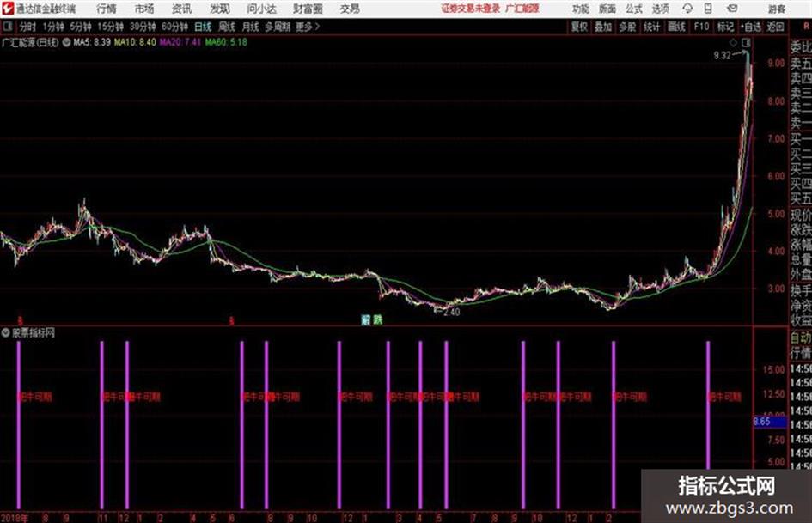812x523 pixels.
Task: Click the 涨 marker below the chart
Action: point(365,320)
